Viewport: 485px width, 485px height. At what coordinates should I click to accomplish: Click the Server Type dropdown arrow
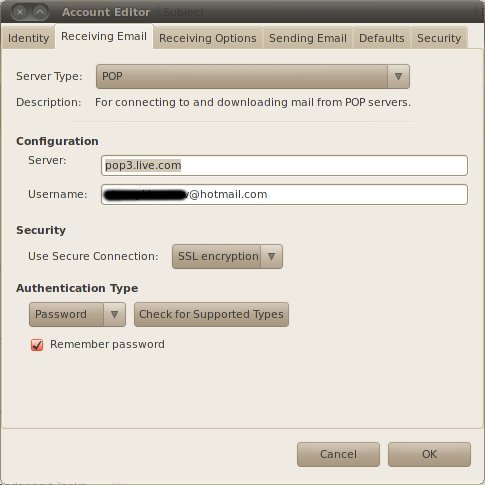[x=398, y=76]
